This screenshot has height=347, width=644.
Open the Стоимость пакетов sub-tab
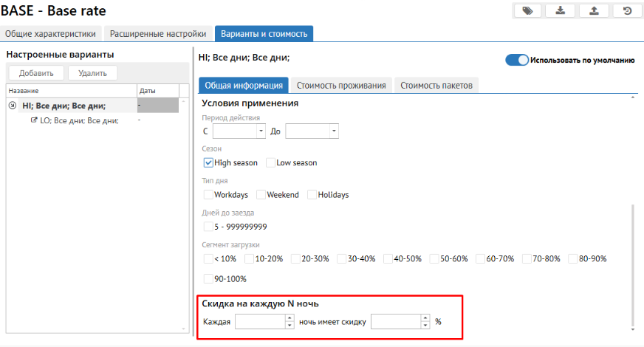pyautogui.click(x=436, y=86)
